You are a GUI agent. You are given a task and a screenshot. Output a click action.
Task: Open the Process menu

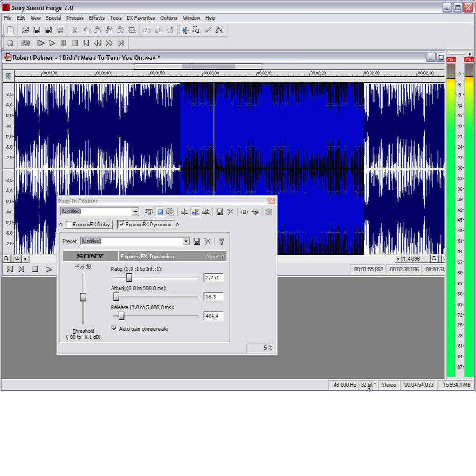(x=75, y=18)
